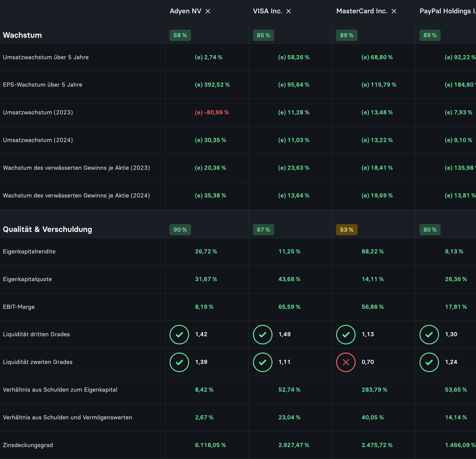Click MasterCard's 89 % Wachstum score badge
The width and height of the screenshot is (476, 459).
pyautogui.click(x=347, y=35)
